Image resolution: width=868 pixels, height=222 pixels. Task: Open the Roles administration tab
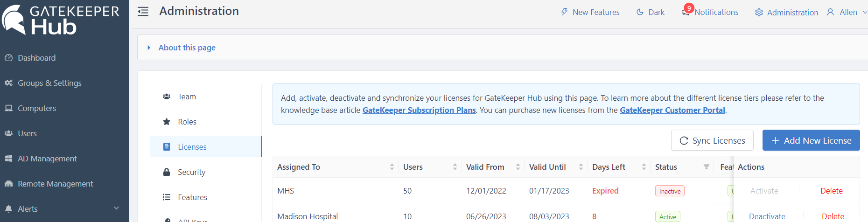click(187, 122)
